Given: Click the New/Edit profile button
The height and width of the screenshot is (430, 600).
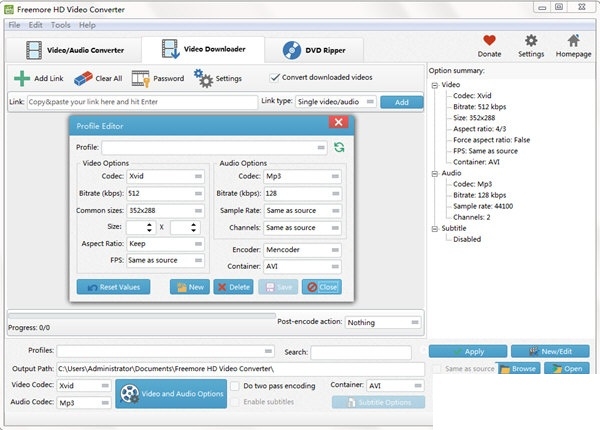Looking at the screenshot, I should (550, 351).
